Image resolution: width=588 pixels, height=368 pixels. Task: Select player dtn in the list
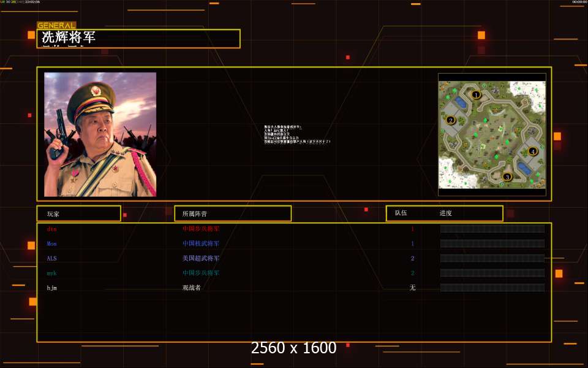51,229
